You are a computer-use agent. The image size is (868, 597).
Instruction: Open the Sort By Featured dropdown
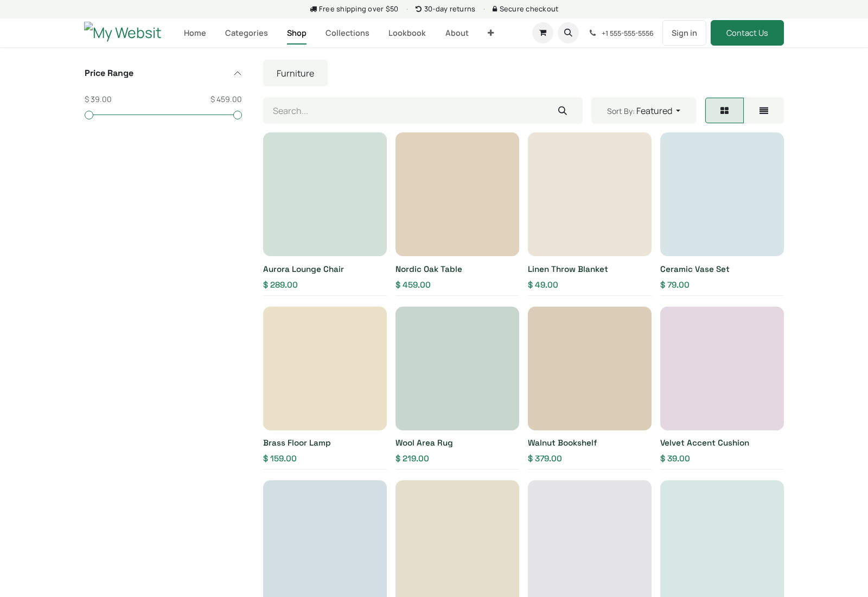(x=643, y=111)
